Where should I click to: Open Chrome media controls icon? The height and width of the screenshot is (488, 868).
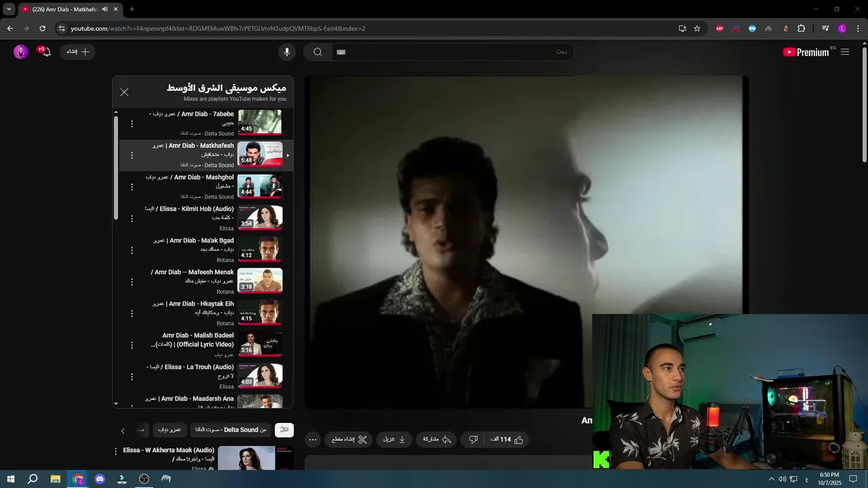coord(825,28)
